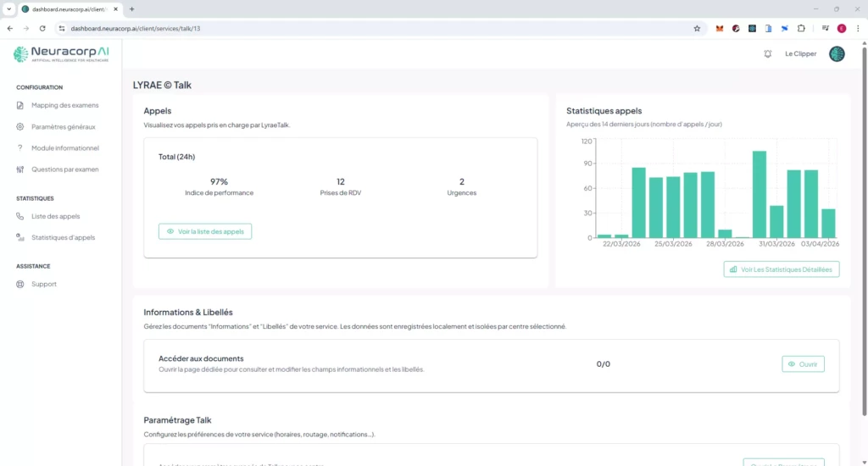This screenshot has width=868, height=466.
Task: Click the LYRAE © Talk page title
Action: 162,85
